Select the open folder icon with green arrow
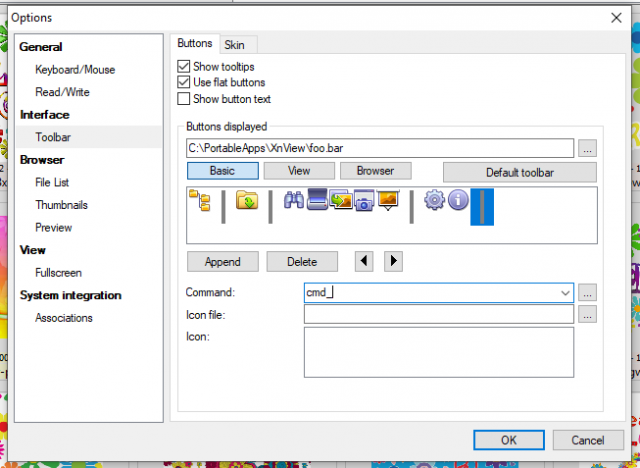640x468 pixels. pos(247,200)
